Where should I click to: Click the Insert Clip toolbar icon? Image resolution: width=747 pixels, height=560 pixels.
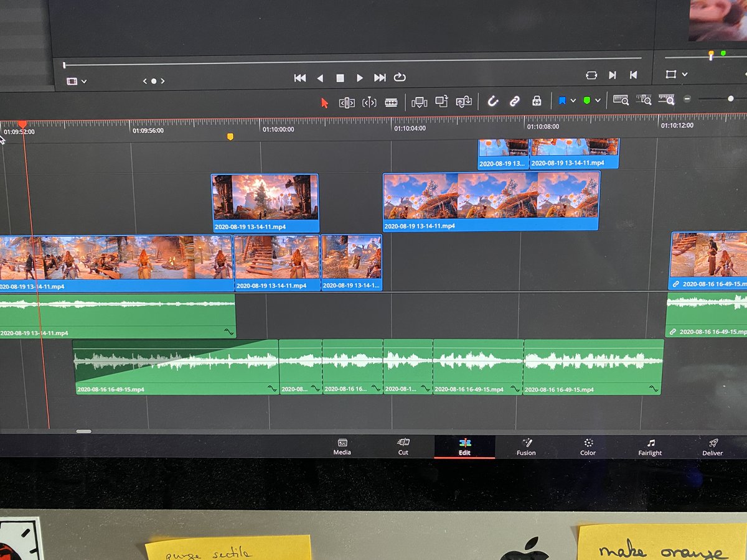420,102
